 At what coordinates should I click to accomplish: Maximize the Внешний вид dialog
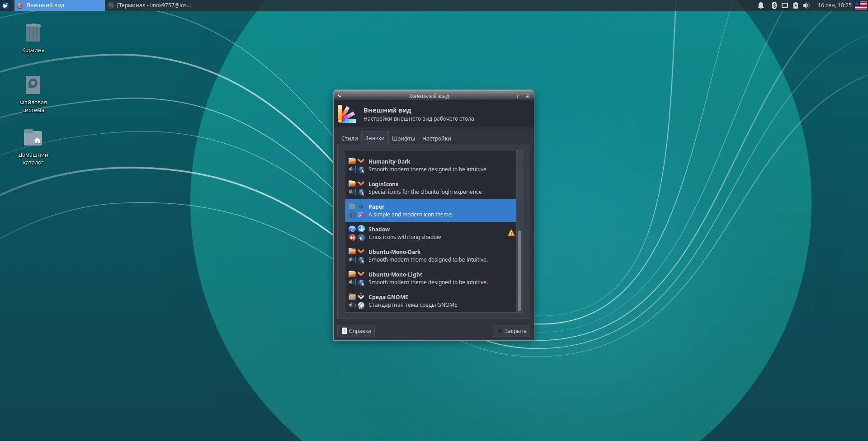click(x=518, y=96)
